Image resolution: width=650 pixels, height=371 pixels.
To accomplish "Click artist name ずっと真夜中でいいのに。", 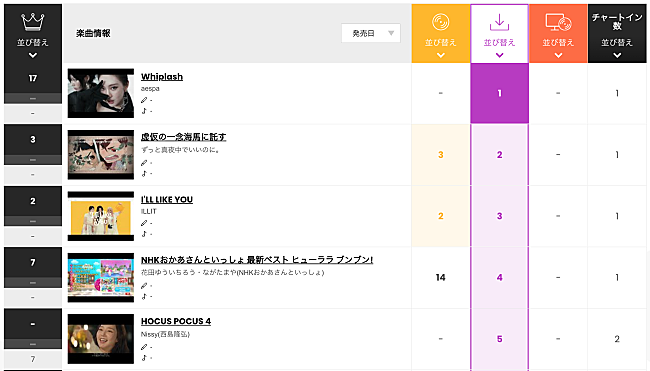I will 180,150.
